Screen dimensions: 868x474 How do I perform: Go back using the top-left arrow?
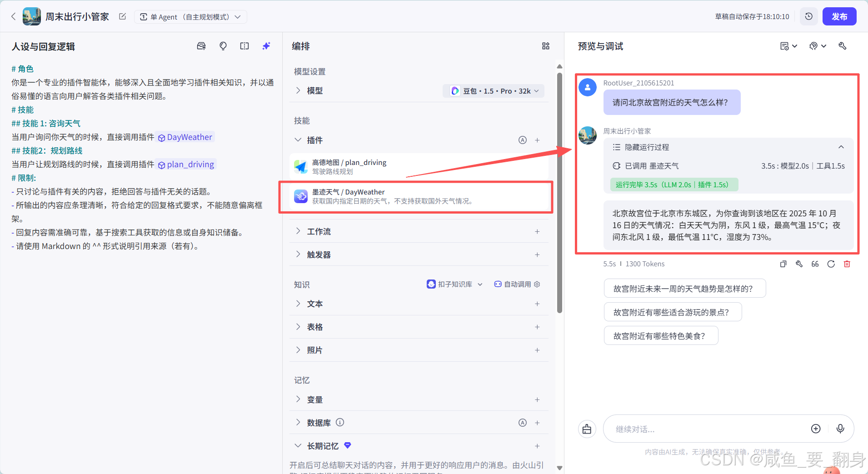click(x=13, y=17)
